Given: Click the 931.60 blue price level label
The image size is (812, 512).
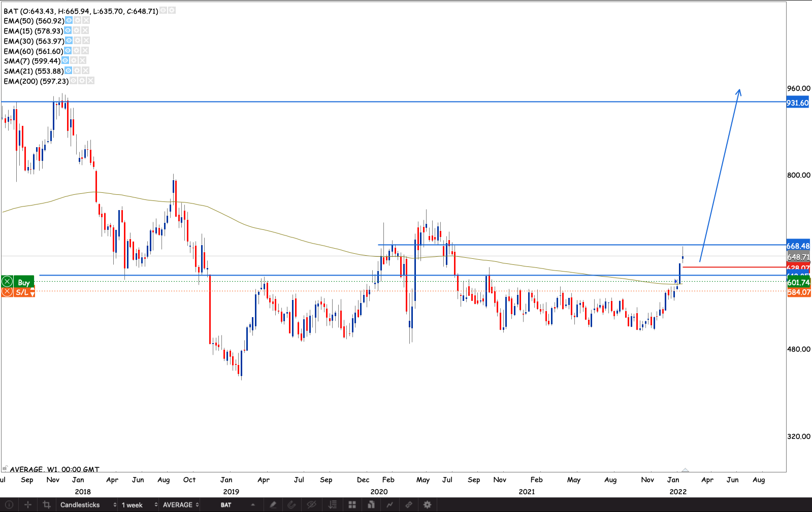Looking at the screenshot, I should [797, 103].
